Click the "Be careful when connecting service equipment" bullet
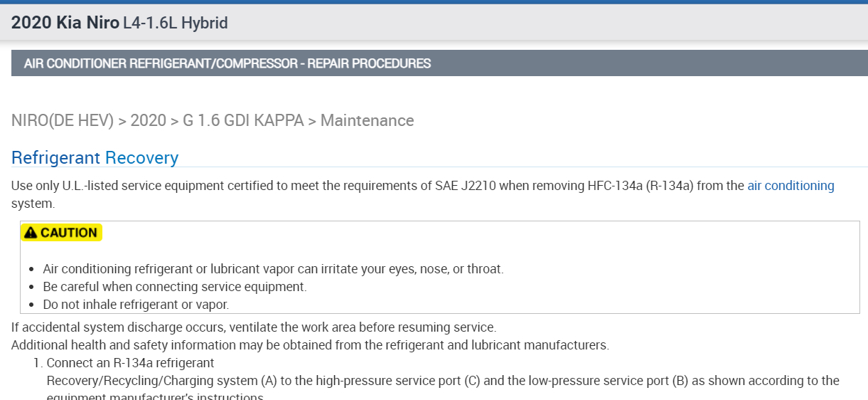This screenshot has width=868, height=400. pos(175,287)
